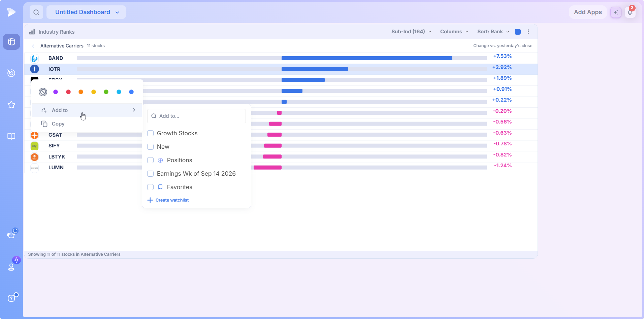The width and height of the screenshot is (644, 319).
Task: Open the Industry Ranks three-dot menu
Action: click(x=528, y=32)
